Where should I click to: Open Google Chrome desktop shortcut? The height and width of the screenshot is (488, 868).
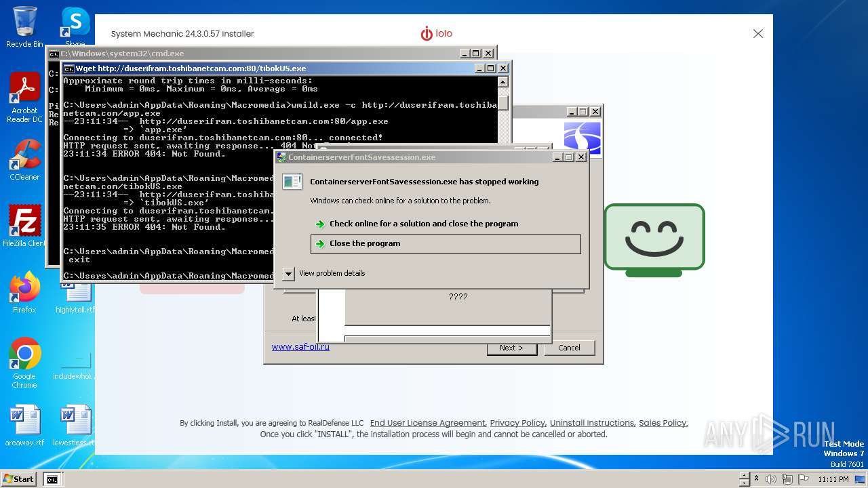pos(24,363)
